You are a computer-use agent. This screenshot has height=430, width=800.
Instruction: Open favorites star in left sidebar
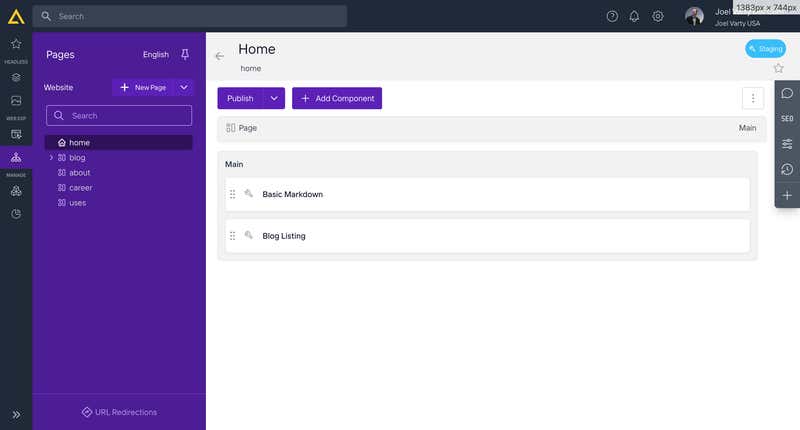coord(16,44)
